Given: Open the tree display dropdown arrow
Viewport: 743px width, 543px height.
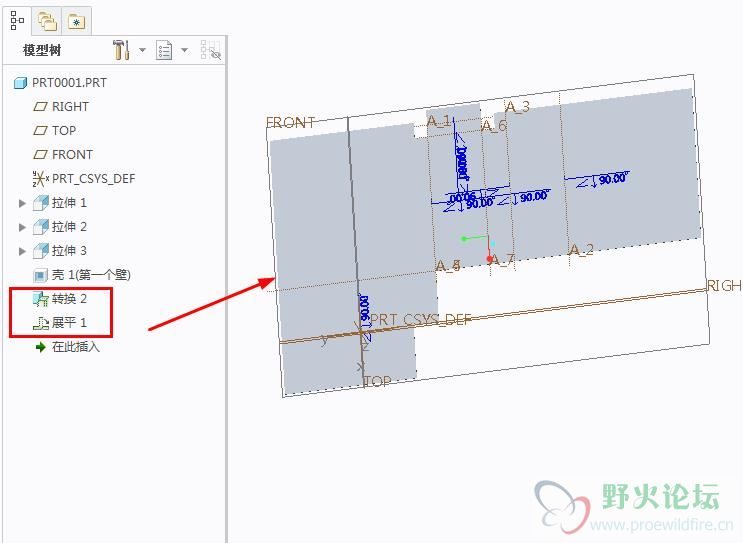Looking at the screenshot, I should coord(185,50).
